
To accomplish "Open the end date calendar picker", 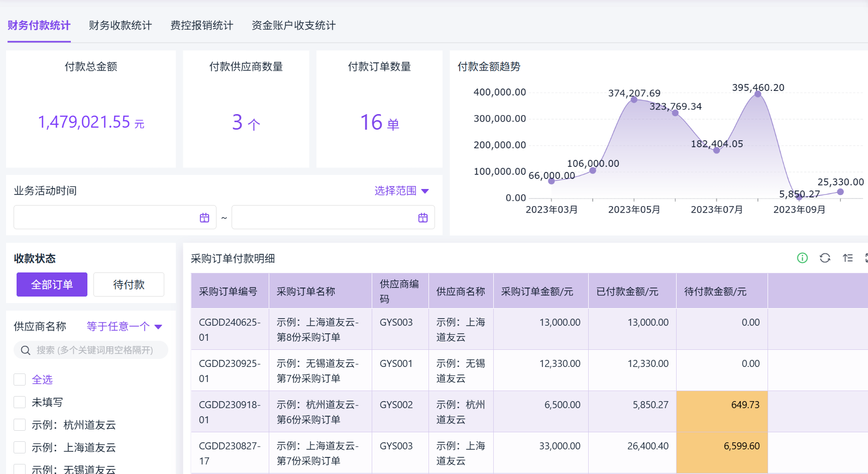I will coord(423,218).
